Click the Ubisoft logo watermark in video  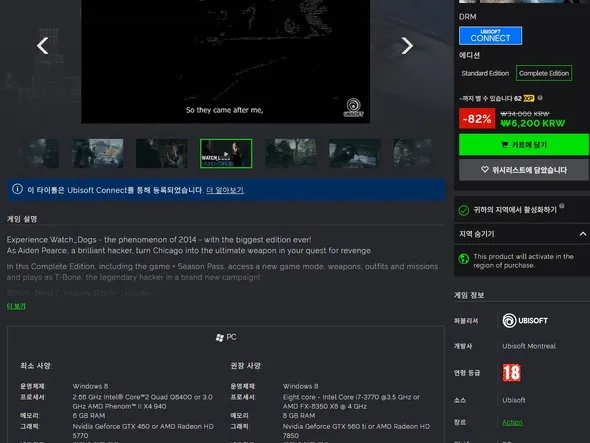[353, 108]
